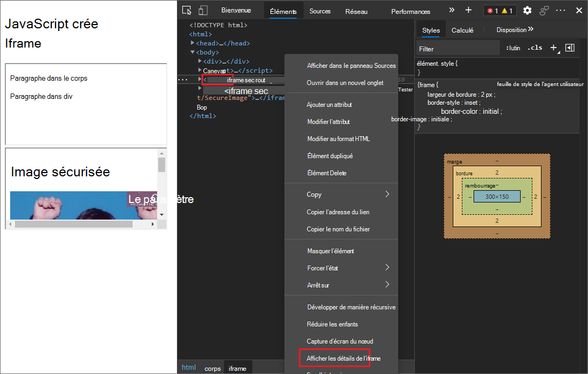Toggle the .cls class editor
This screenshot has width=588, height=374.
[535, 48]
